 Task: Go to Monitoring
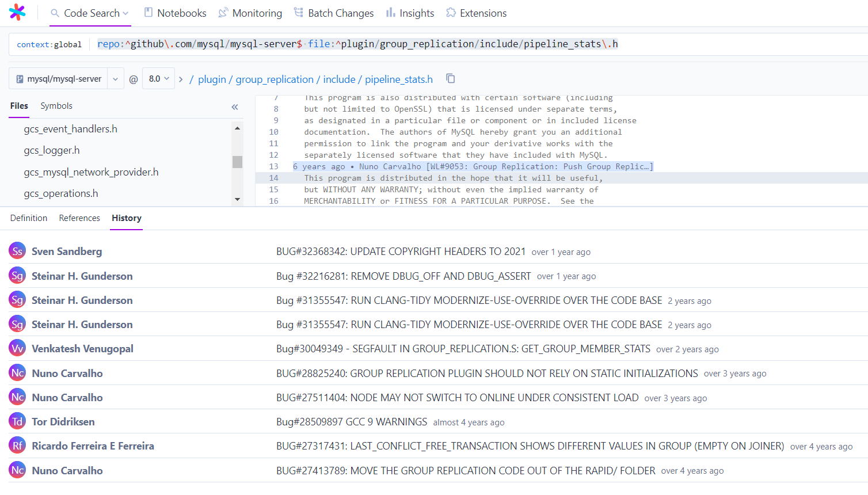250,13
